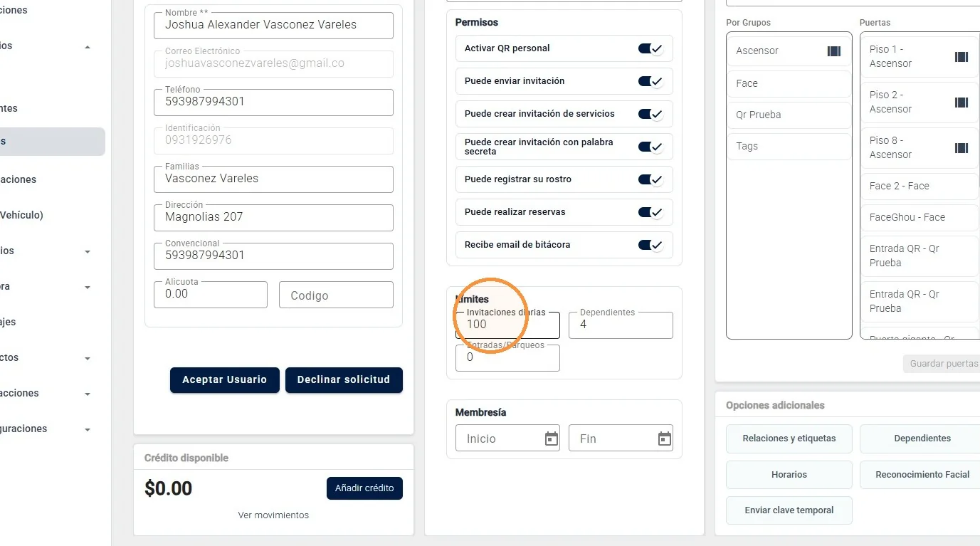Click the Alicuota input field
This screenshot has height=546, width=980.
(x=211, y=295)
